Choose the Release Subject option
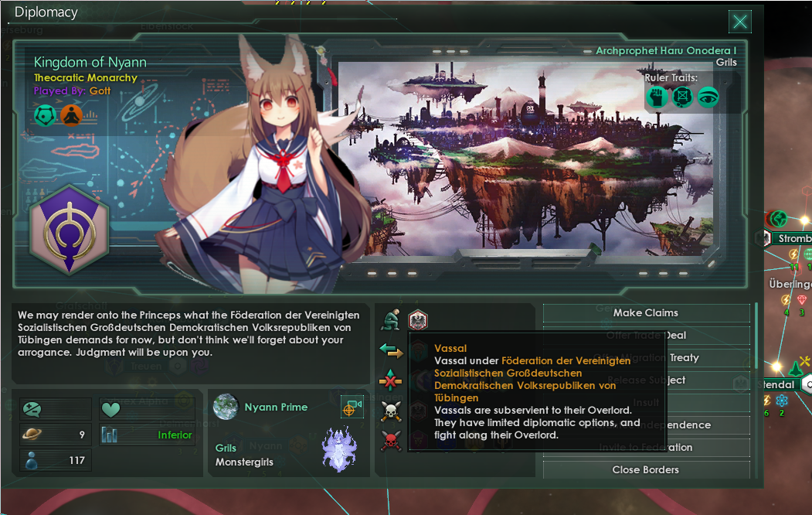Screen dimensions: 812x515 pos(646,380)
